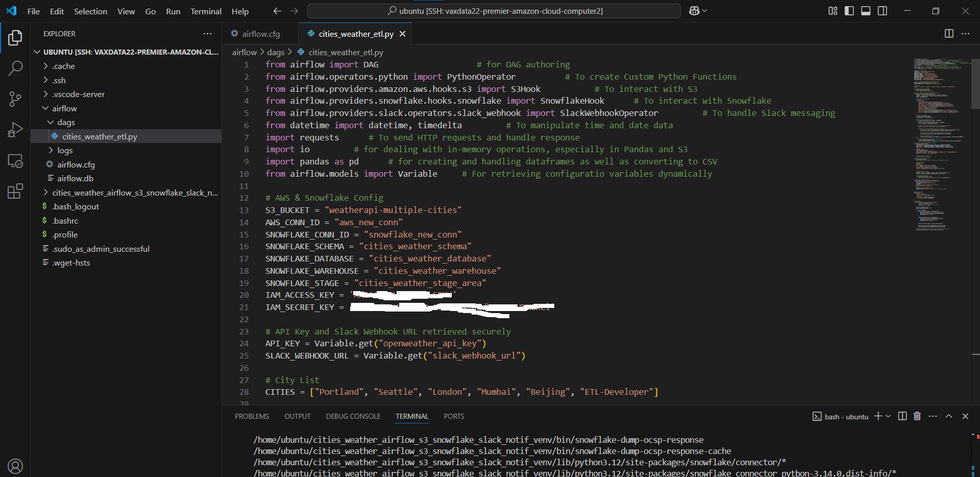The image size is (980, 477).
Task: Open the Explorer view in activity bar
Action: click(x=15, y=37)
